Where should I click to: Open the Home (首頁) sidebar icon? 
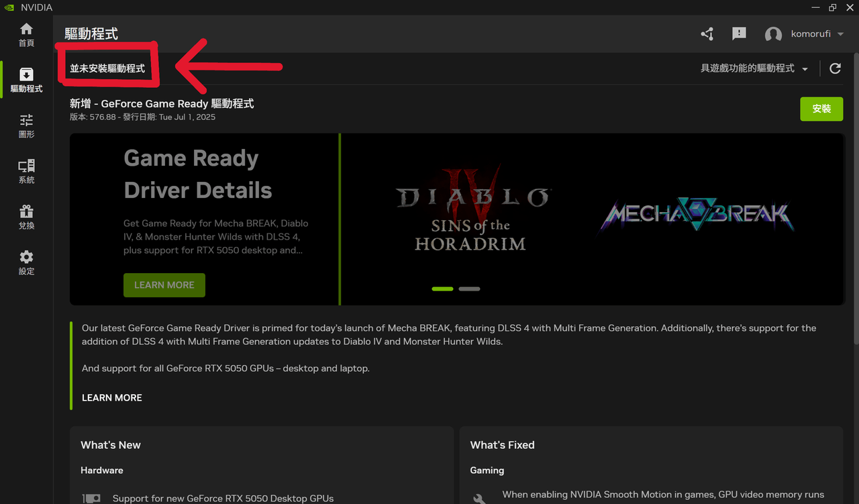coord(26,35)
